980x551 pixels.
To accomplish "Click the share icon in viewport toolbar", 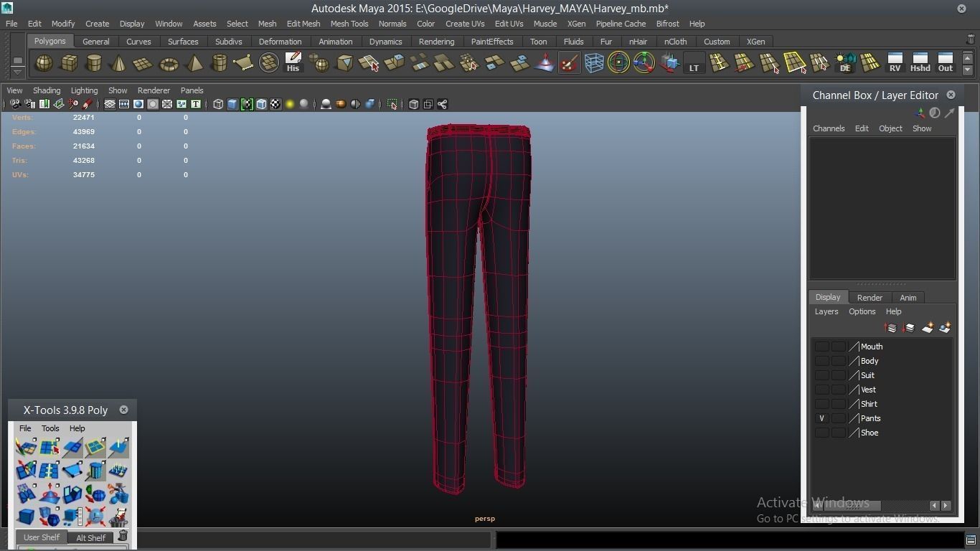I will tap(443, 104).
